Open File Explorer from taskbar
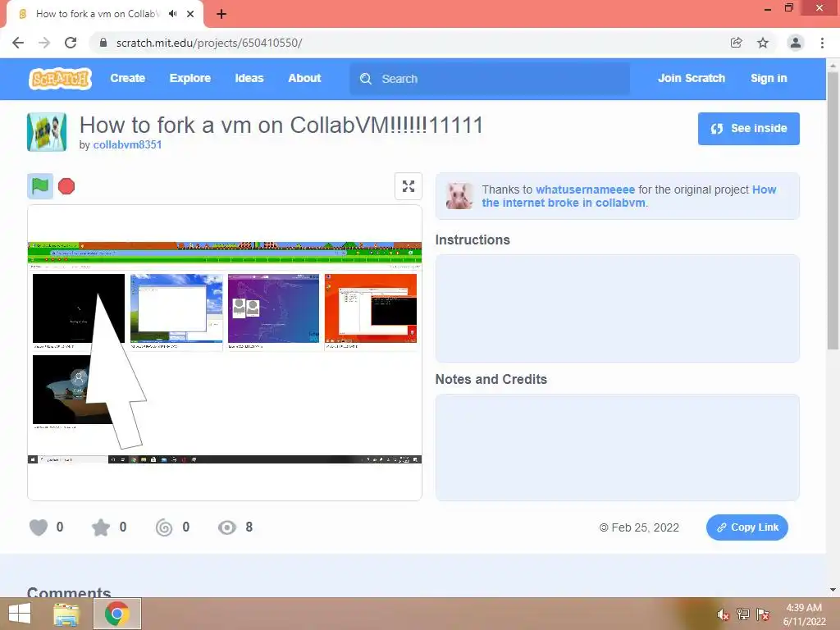840x630 pixels. coord(66,614)
